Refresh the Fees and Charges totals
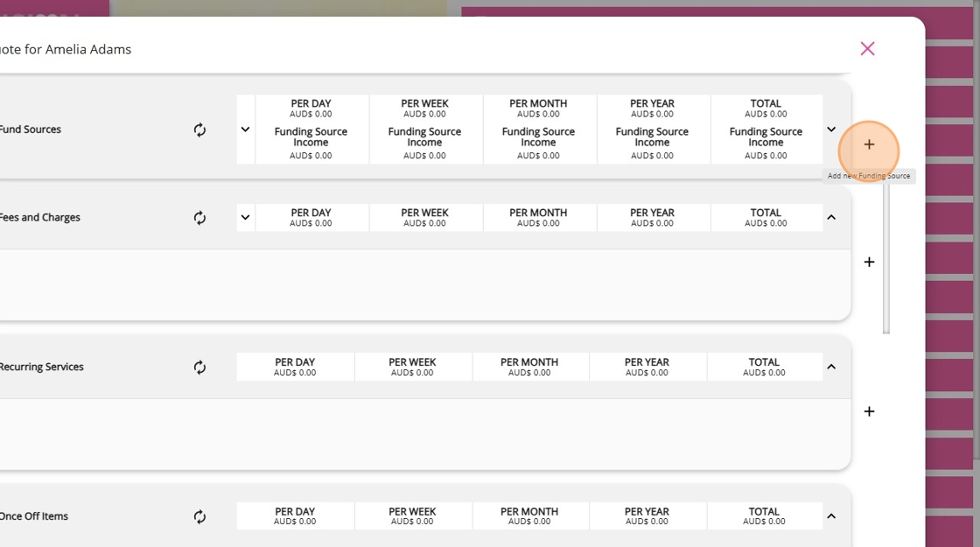The height and width of the screenshot is (547, 980). click(x=199, y=218)
